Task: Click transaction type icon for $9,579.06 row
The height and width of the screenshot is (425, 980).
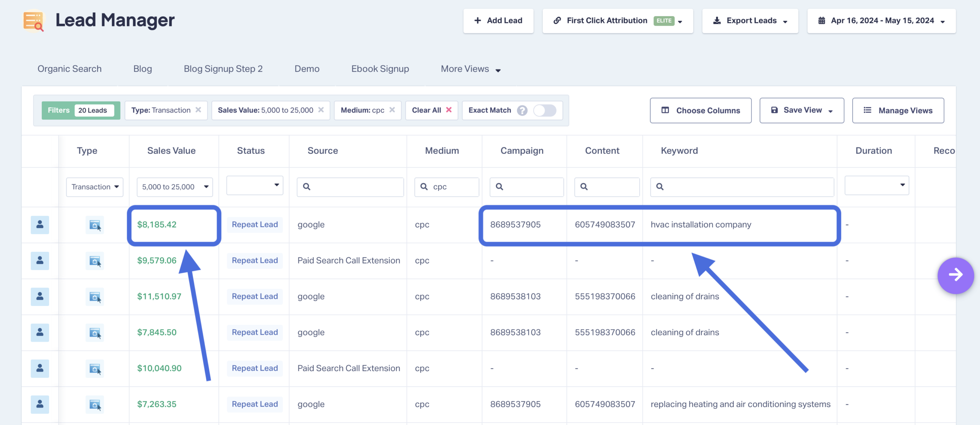Action: pos(95,261)
